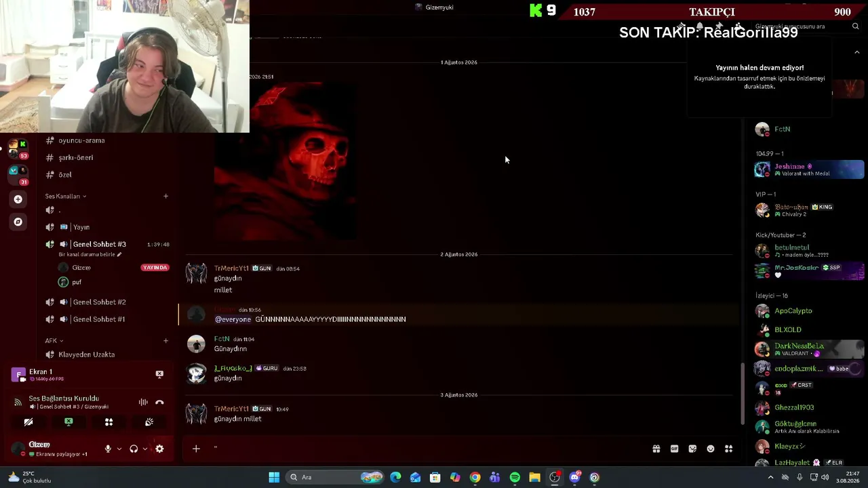
Task: Toggle the camera on or off
Action: [x=28, y=422]
